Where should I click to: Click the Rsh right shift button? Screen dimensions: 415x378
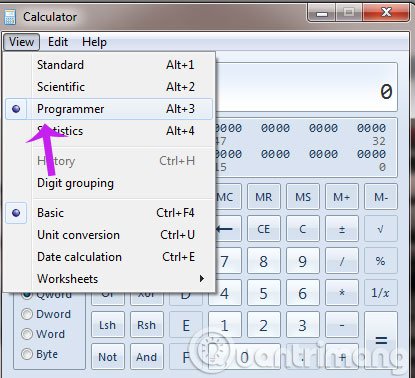(x=147, y=325)
